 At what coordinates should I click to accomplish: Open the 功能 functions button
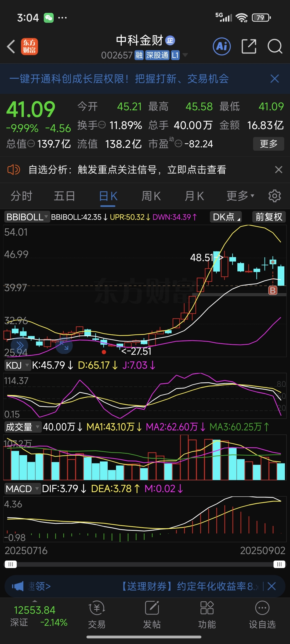point(207,614)
